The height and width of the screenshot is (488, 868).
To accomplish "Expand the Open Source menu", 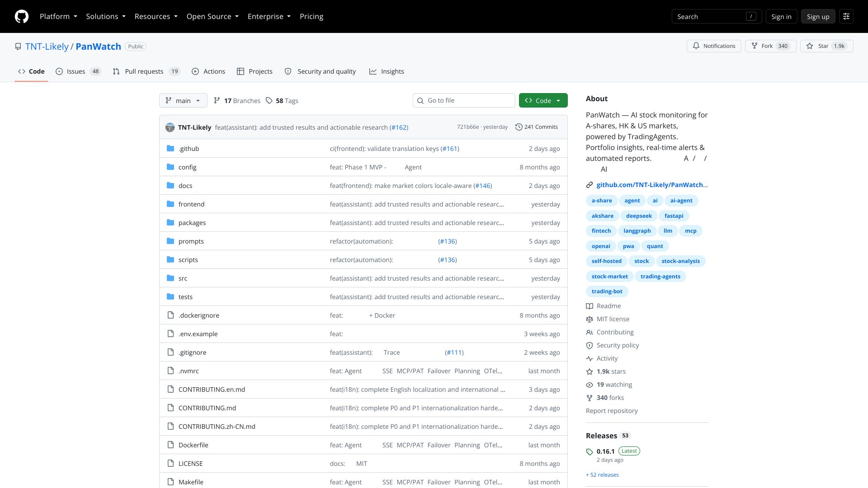I will click(212, 16).
